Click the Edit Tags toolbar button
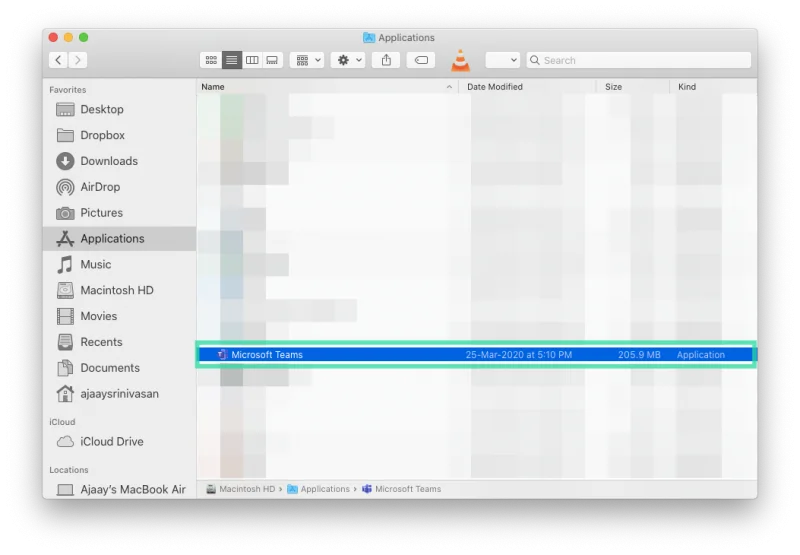 click(x=421, y=60)
